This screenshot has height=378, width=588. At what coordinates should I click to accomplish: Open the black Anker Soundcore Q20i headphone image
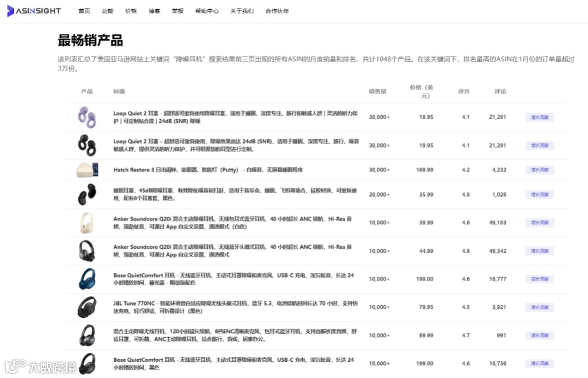[x=87, y=251]
